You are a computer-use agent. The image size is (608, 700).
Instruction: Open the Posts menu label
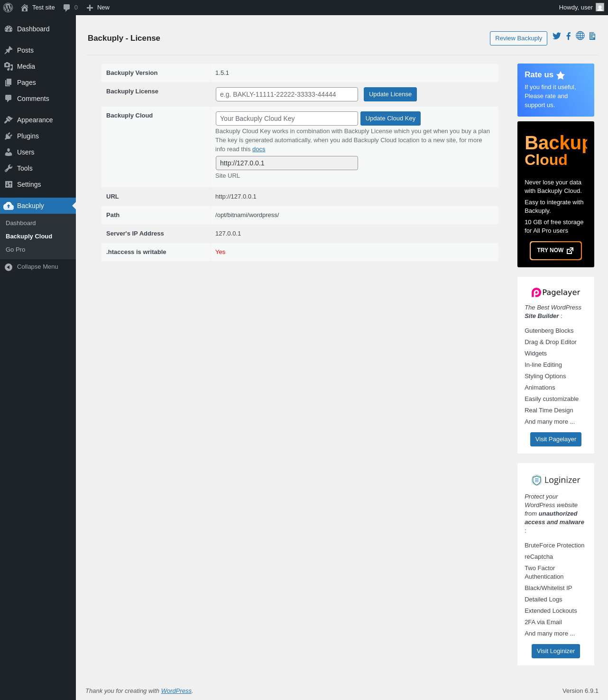point(26,50)
